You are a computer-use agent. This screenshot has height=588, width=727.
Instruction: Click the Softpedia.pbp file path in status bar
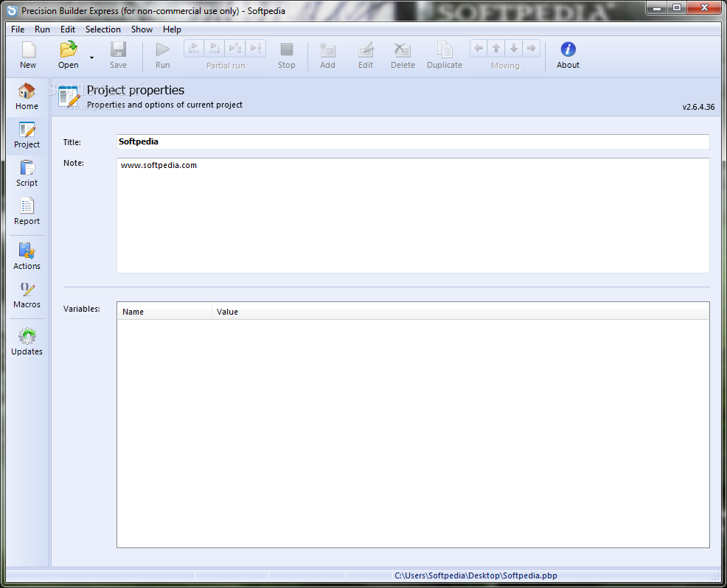(x=476, y=575)
